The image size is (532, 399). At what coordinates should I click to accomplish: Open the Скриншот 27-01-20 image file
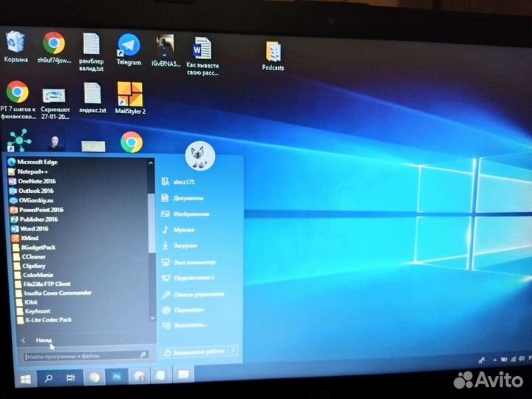[x=55, y=103]
